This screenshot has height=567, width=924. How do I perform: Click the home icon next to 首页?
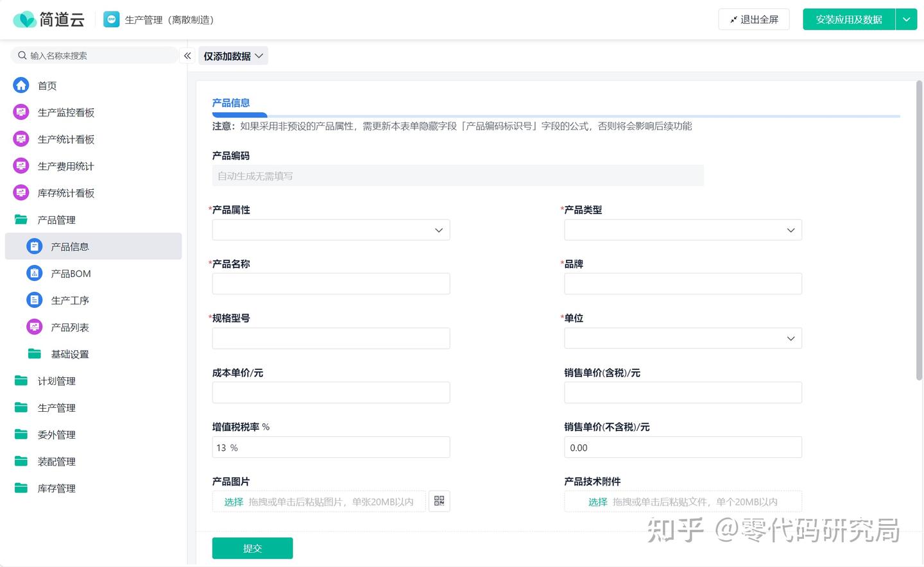click(x=21, y=85)
